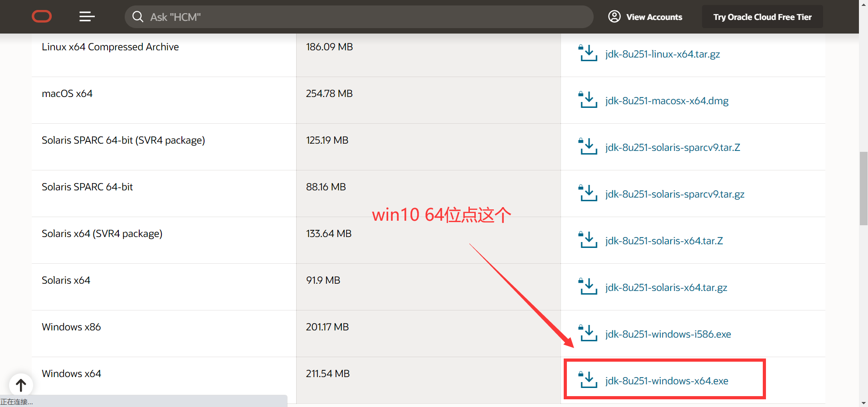Click download icon for jdk-8u251-solaris-x64.tar.Z

coord(588,240)
